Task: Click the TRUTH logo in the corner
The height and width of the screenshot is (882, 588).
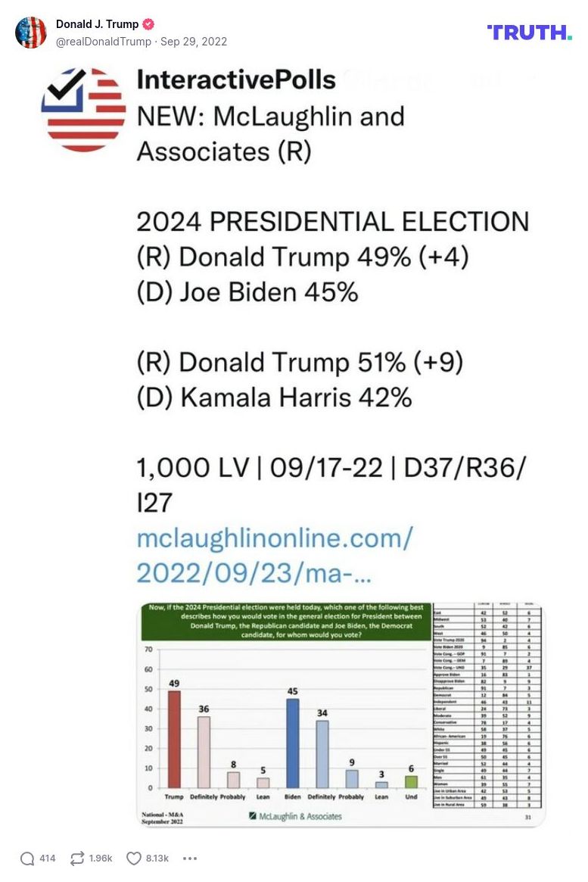Action: pos(529,33)
